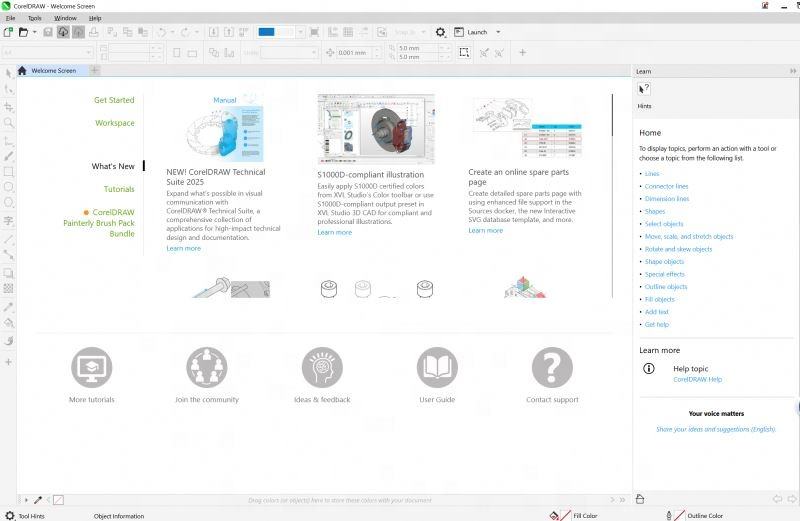Viewport: 800px width, 521px height.
Task: Expand the document palette flyout arrow
Action: coord(26,500)
